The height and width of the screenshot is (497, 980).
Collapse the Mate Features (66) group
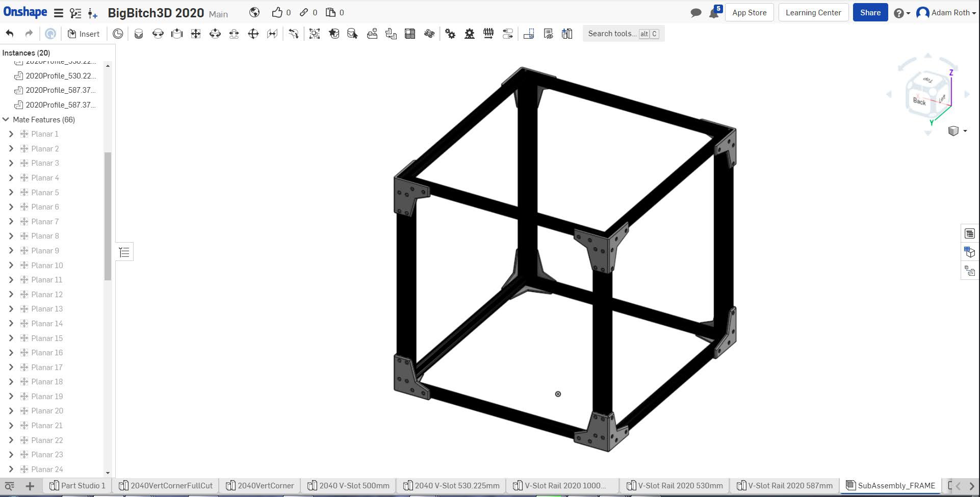click(x=6, y=119)
